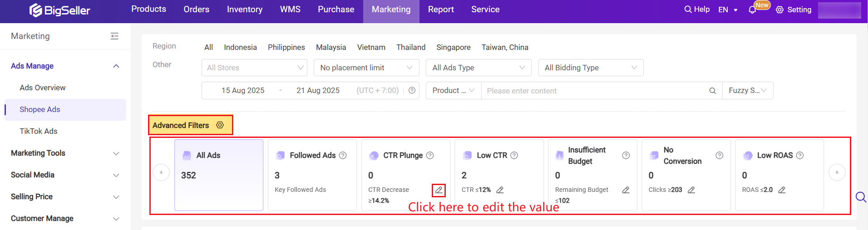Viewport: 868px width, 230px height.
Task: Open the Inventory menu
Action: pos(245,9)
